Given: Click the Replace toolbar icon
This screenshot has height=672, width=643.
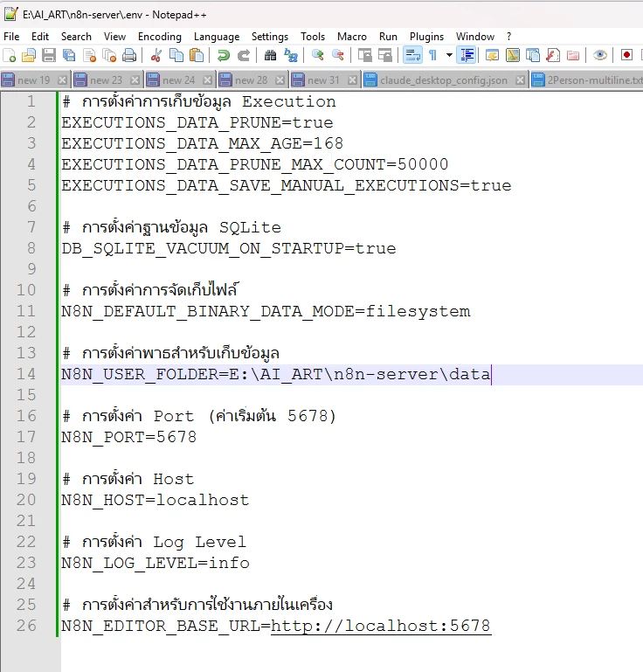Looking at the screenshot, I should 291,55.
